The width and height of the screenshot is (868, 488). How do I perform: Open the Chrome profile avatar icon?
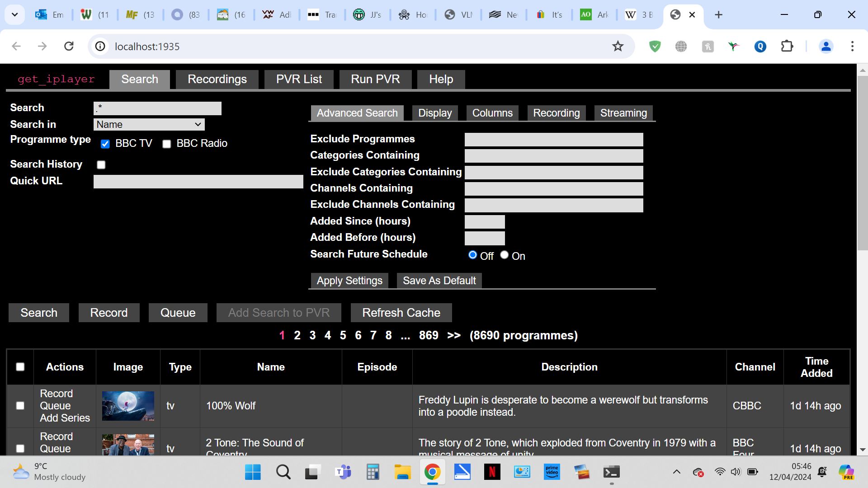pyautogui.click(x=826, y=46)
